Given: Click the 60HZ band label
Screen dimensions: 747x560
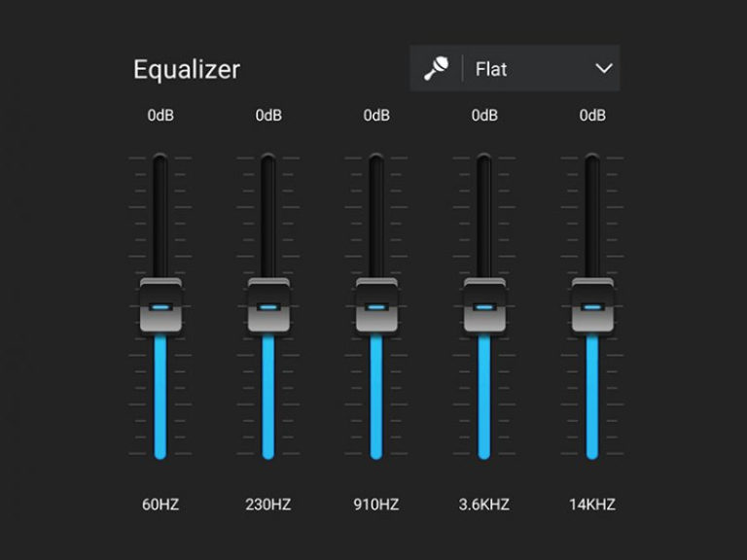Looking at the screenshot, I should (x=160, y=505).
